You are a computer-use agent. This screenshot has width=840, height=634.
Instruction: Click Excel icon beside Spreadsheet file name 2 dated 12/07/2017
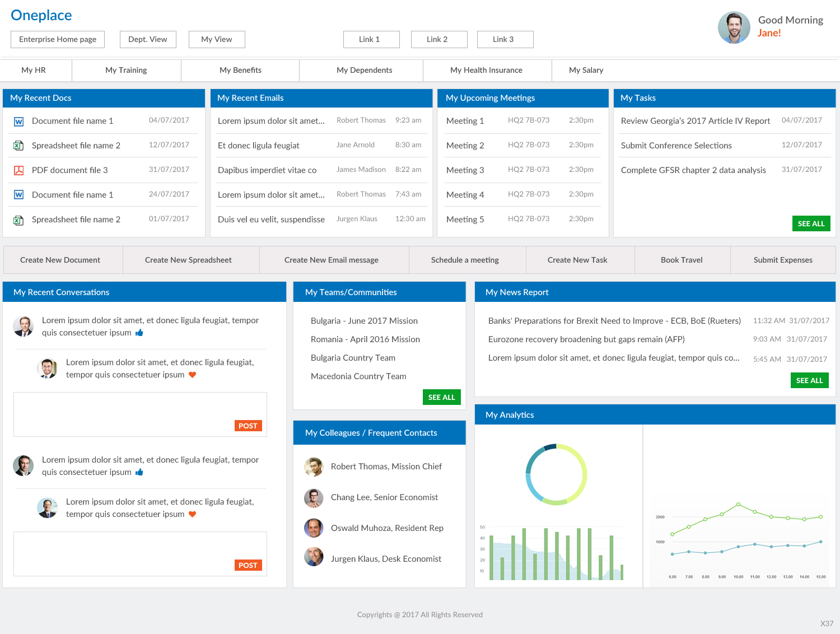click(18, 146)
